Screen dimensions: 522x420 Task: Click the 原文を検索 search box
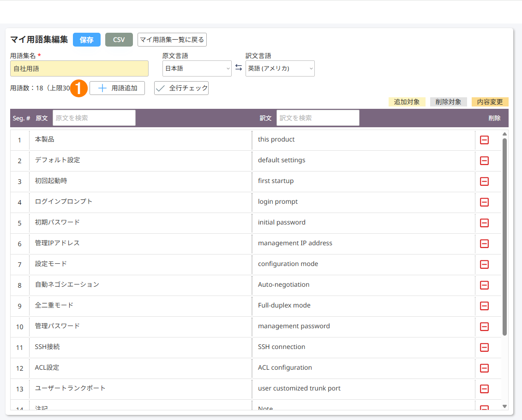point(94,118)
